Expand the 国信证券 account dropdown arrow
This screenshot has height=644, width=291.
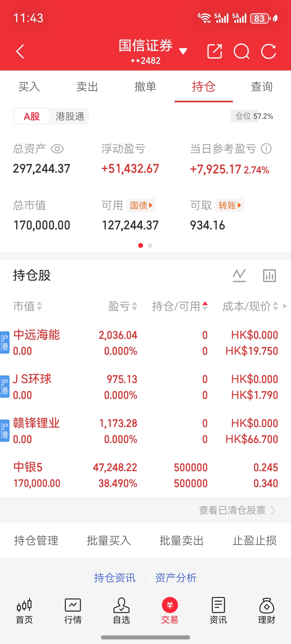183,51
